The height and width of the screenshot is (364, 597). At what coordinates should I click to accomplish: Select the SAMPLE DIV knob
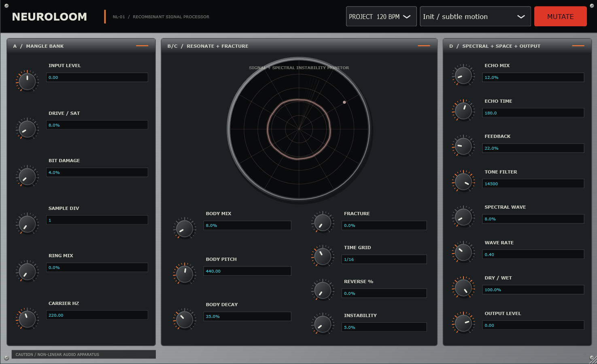coord(27,224)
